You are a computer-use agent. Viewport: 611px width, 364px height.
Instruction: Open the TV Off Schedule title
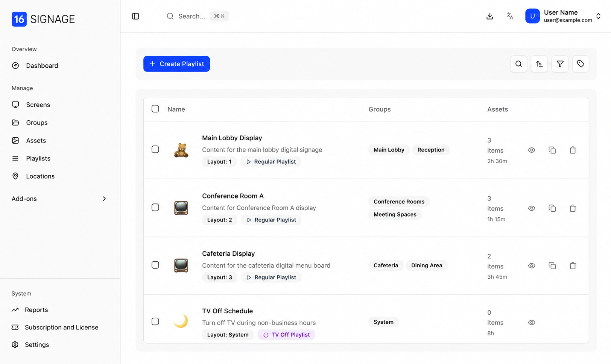click(228, 311)
